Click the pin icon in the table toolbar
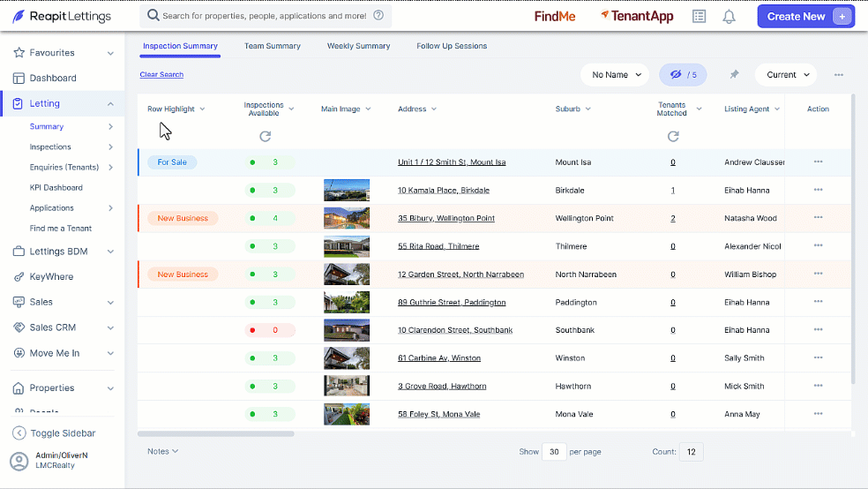 (x=734, y=74)
